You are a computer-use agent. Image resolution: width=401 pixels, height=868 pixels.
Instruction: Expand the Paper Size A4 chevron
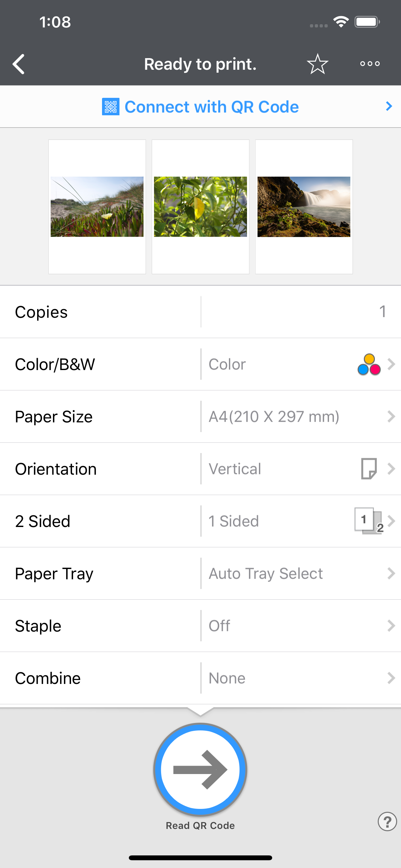(391, 417)
